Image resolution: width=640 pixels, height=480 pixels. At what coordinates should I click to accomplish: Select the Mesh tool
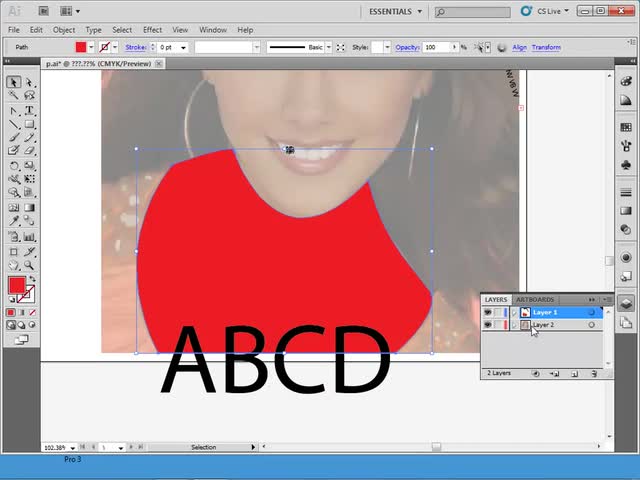click(x=13, y=207)
